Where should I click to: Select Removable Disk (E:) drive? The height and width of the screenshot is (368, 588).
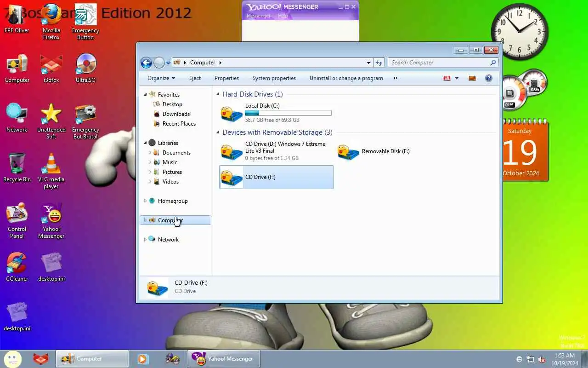coord(393,151)
